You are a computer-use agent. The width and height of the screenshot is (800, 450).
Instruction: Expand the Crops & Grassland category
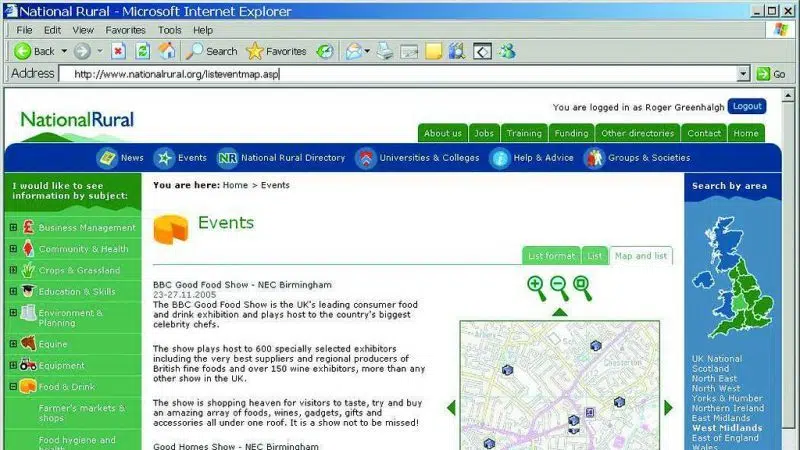tap(13, 270)
